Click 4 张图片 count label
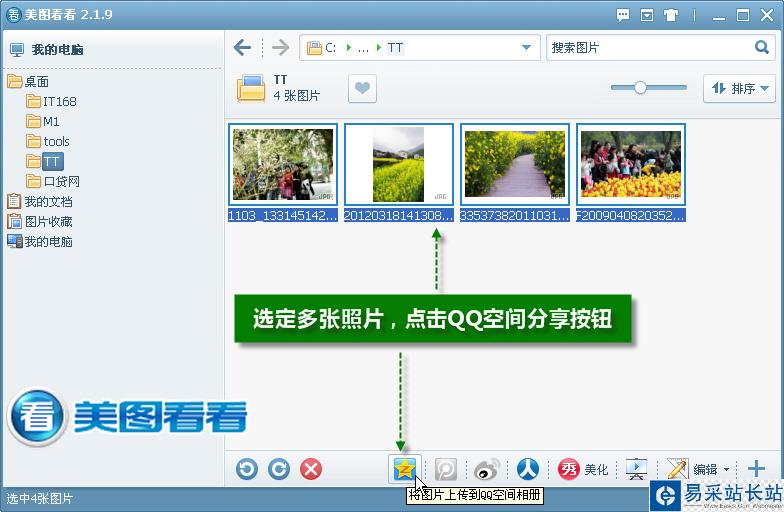The height and width of the screenshot is (512, 784). click(296, 96)
